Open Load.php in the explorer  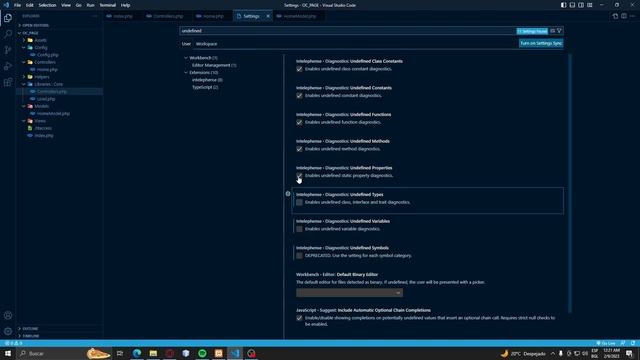click(46, 99)
